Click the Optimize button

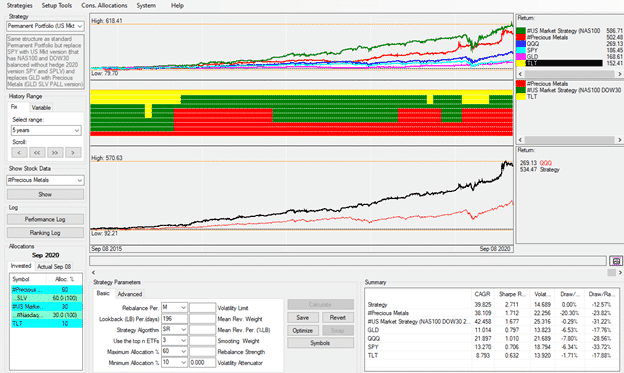[x=303, y=330]
